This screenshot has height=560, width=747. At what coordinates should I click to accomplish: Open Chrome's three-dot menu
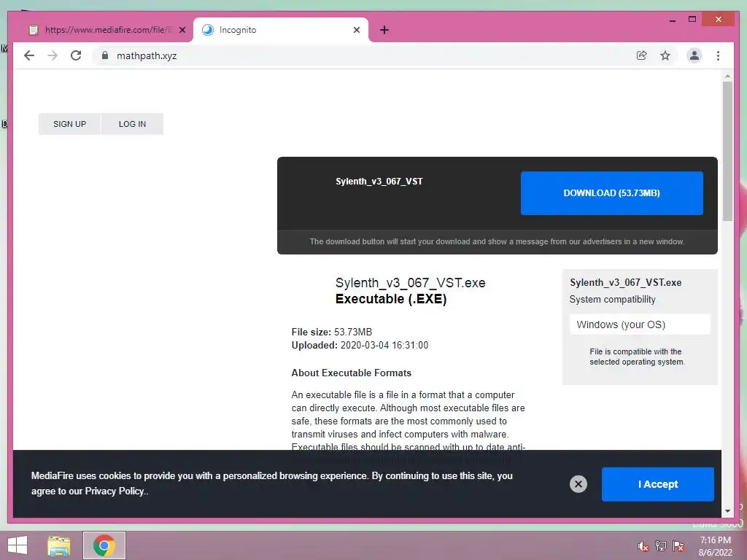(x=718, y=55)
